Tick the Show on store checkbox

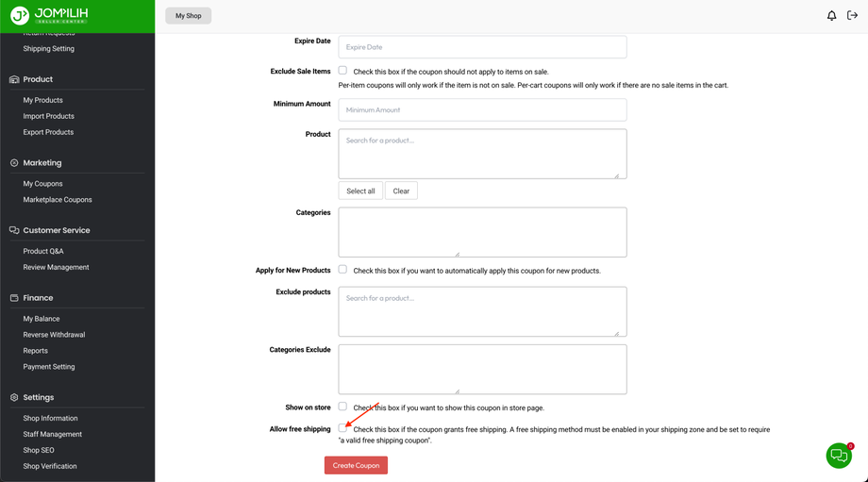342,407
